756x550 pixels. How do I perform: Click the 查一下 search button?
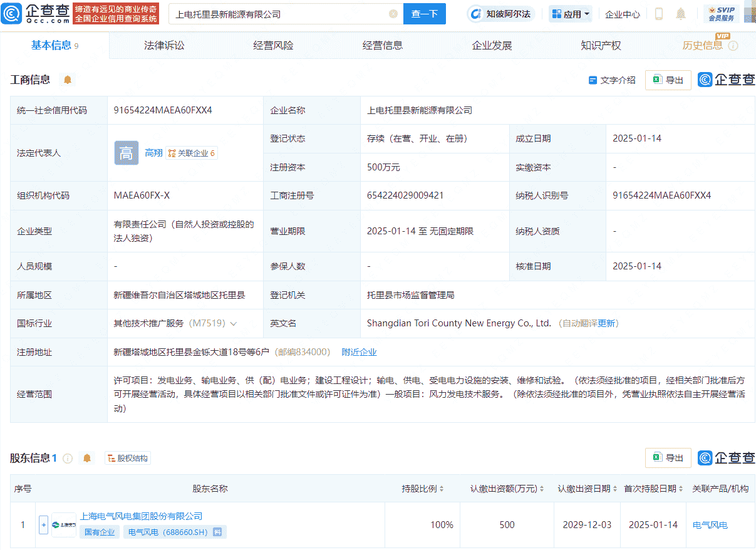(x=425, y=13)
